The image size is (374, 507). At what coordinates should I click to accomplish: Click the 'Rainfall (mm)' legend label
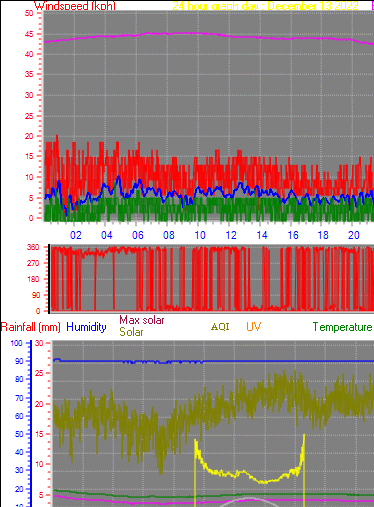31,327
